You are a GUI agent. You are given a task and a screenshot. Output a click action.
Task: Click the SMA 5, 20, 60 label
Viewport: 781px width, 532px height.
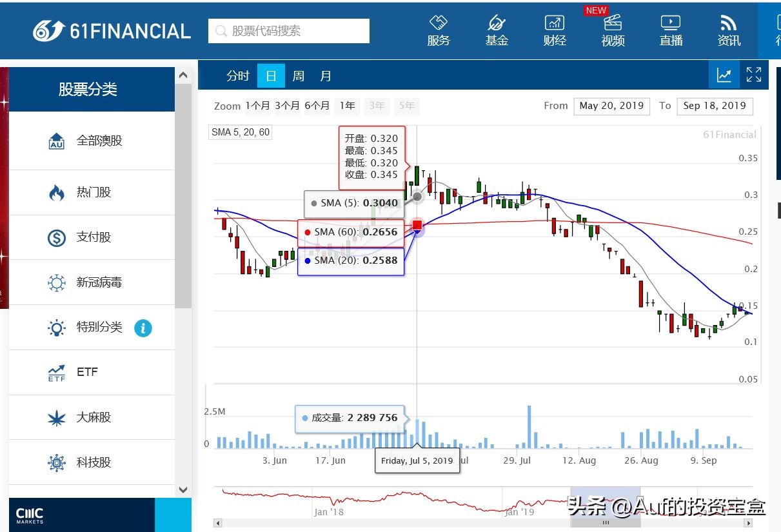pos(241,132)
